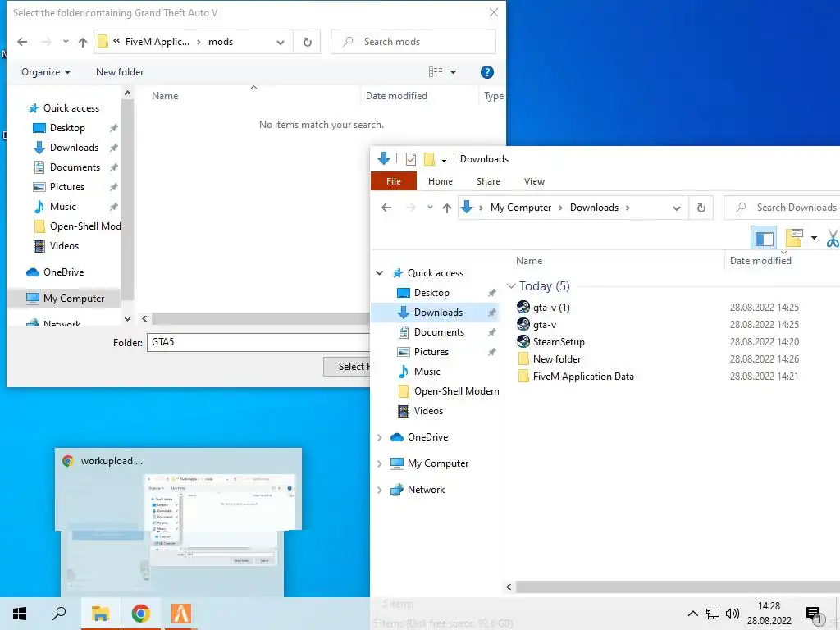The height and width of the screenshot is (630, 840).
Task: Open the Share ribbon tab
Action: [x=489, y=181]
